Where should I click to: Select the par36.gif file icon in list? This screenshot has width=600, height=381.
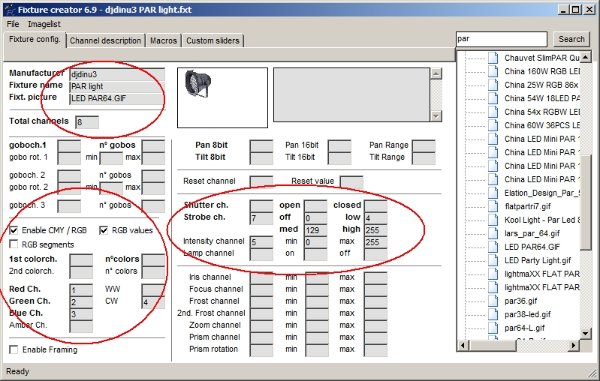(x=493, y=301)
